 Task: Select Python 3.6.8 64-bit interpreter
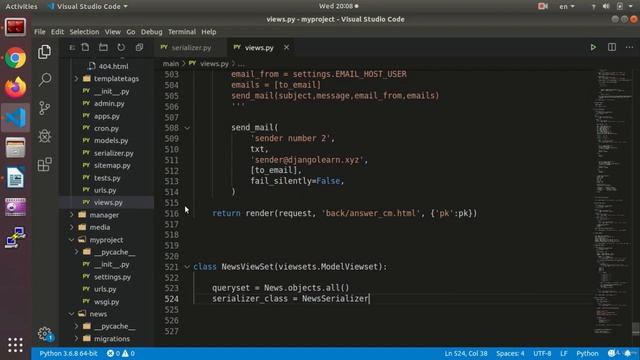coord(68,353)
